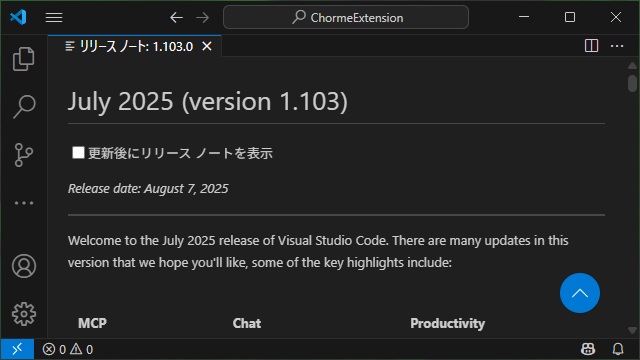The height and width of the screenshot is (360, 640).
Task: Click the ChormeExtension command center search box
Action: click(x=346, y=18)
